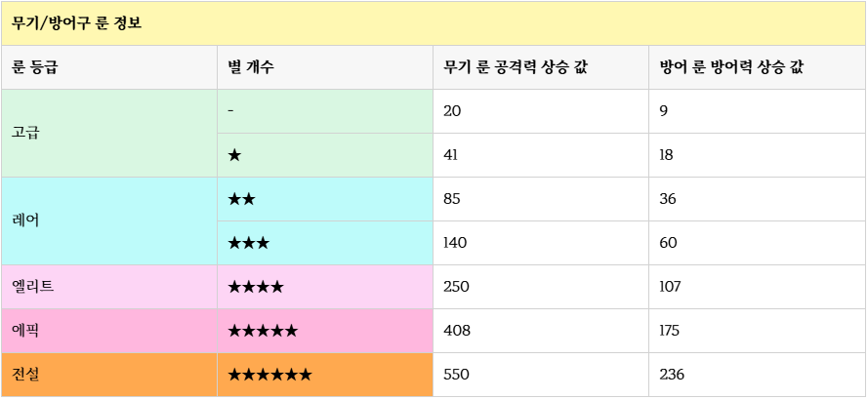
Task: Click the 무기 룬 공격력 상승 값 header
Action: [x=541, y=67]
